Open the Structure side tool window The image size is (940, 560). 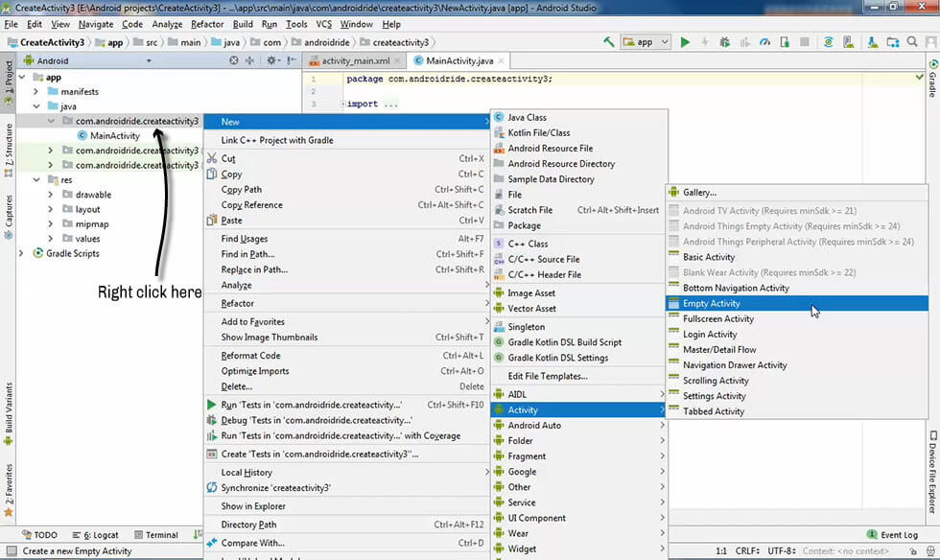click(x=9, y=150)
